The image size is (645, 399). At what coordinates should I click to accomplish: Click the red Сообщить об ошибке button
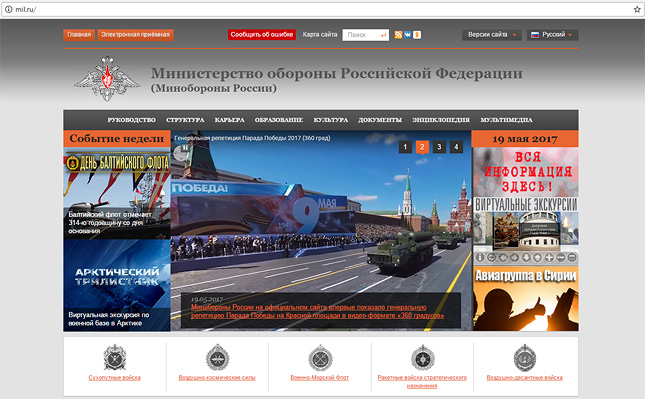[262, 35]
